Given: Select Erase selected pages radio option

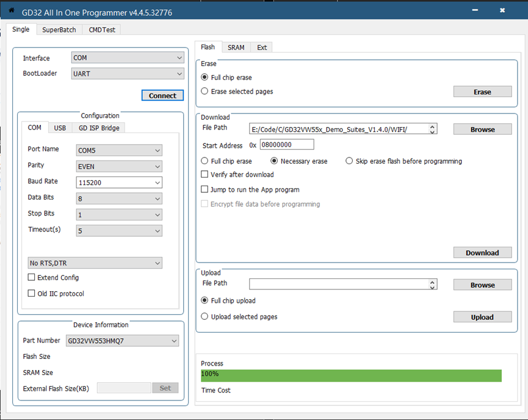Looking at the screenshot, I should [x=204, y=92].
